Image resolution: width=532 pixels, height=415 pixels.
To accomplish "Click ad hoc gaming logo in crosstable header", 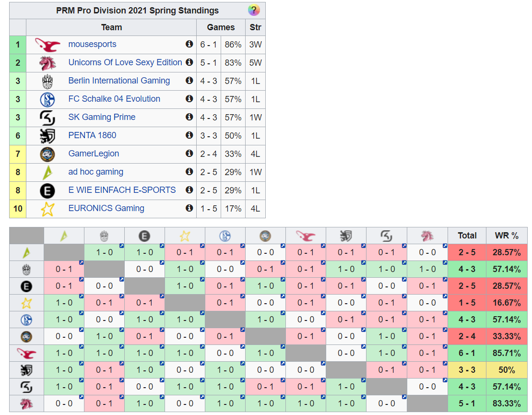I will [x=64, y=236].
